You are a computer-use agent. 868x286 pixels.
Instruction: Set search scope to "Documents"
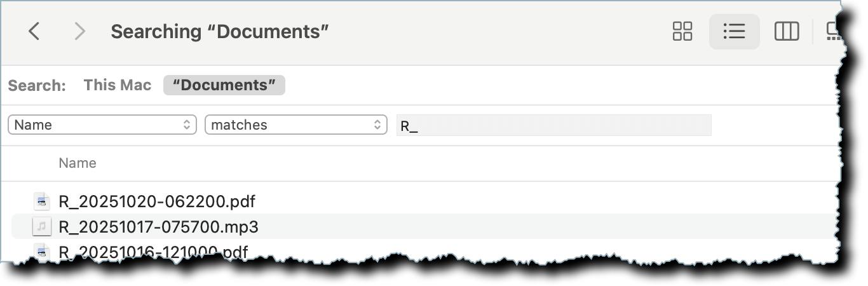click(x=224, y=85)
